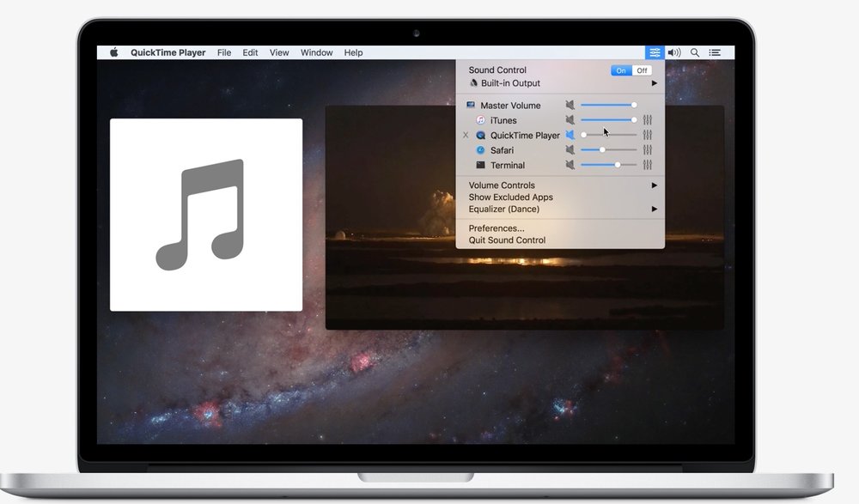Turn Sound Control Off

coord(642,70)
